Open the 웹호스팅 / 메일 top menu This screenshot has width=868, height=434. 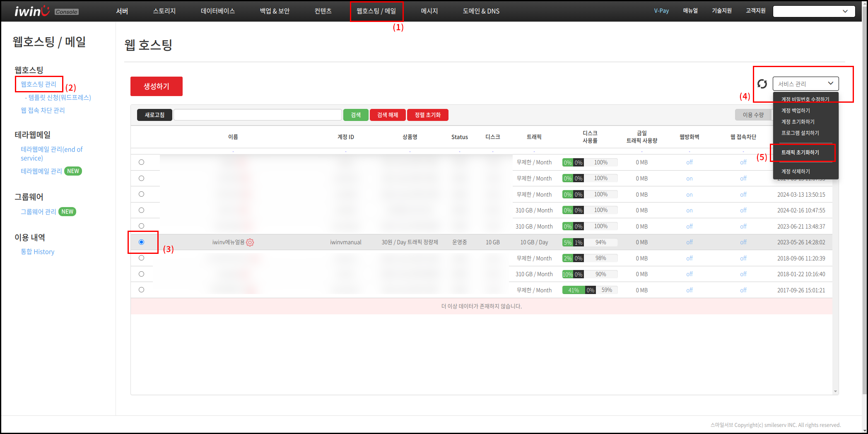pos(376,11)
